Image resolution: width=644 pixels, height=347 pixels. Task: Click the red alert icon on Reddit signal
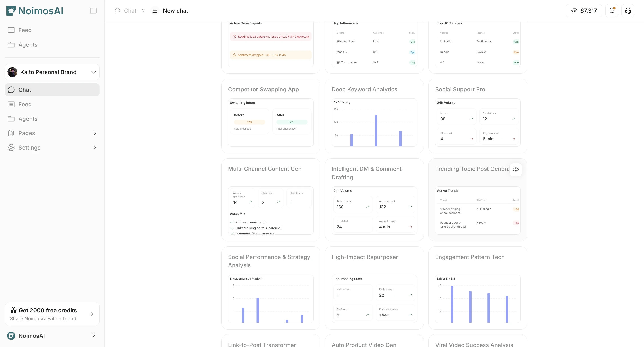click(234, 37)
